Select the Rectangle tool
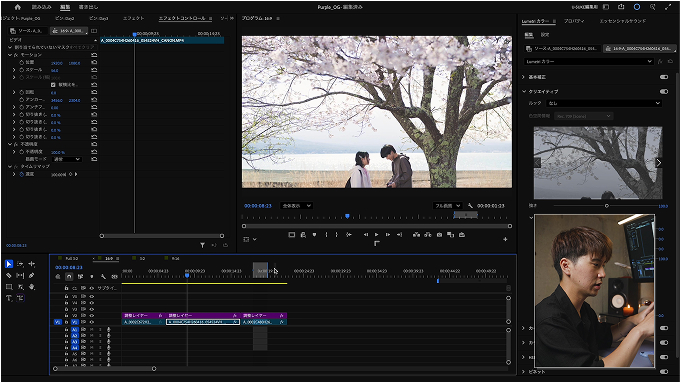681x383 pixels. click(9, 287)
